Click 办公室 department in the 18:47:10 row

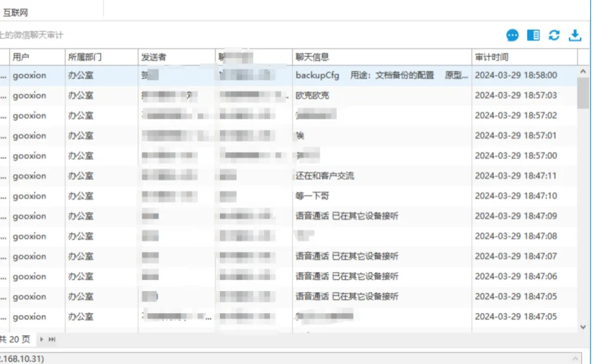[80, 196]
